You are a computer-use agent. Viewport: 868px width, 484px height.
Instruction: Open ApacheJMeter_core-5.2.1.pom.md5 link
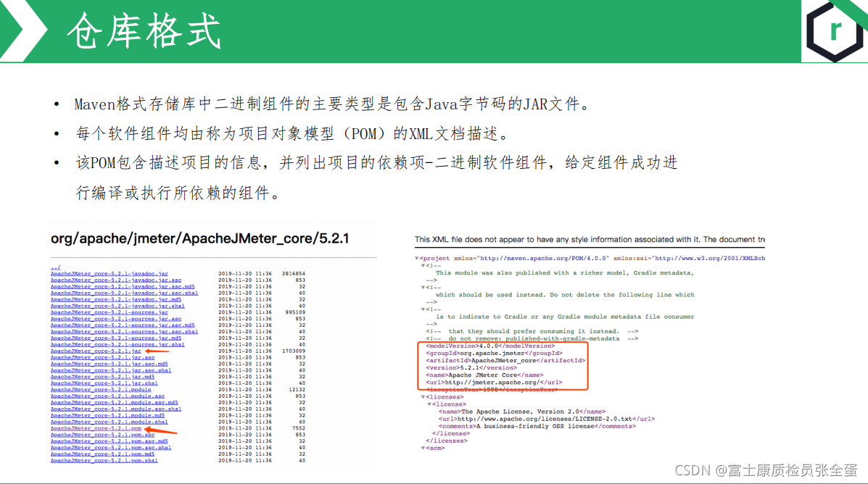[102, 454]
